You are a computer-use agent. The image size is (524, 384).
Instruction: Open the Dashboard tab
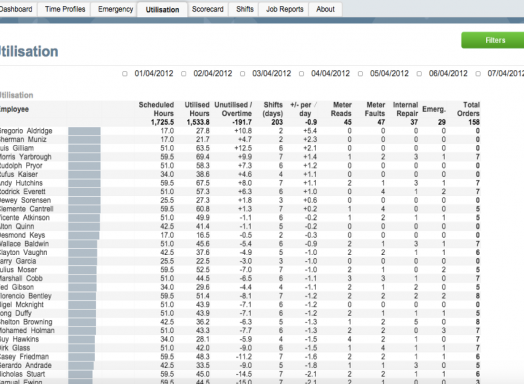[x=17, y=9]
